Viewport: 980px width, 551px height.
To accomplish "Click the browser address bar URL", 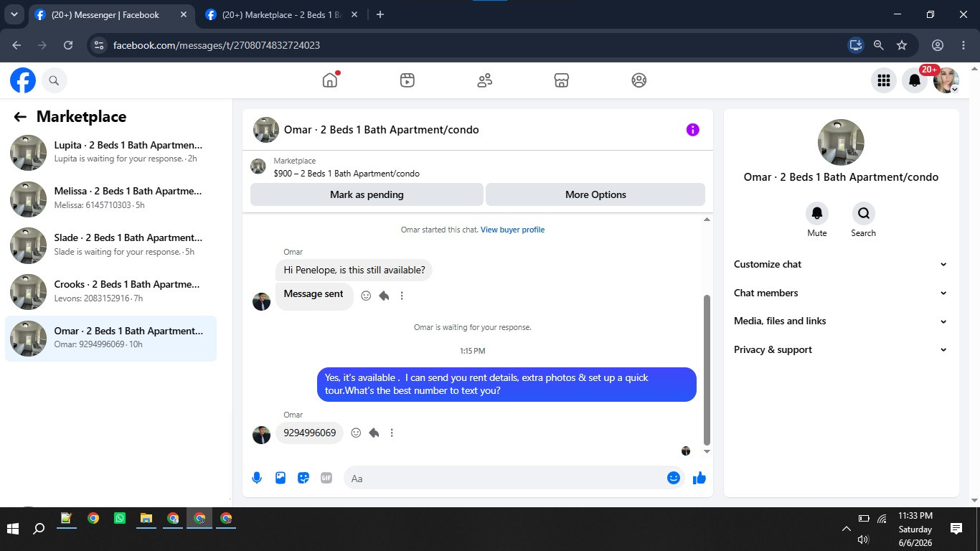I will pos(217,45).
